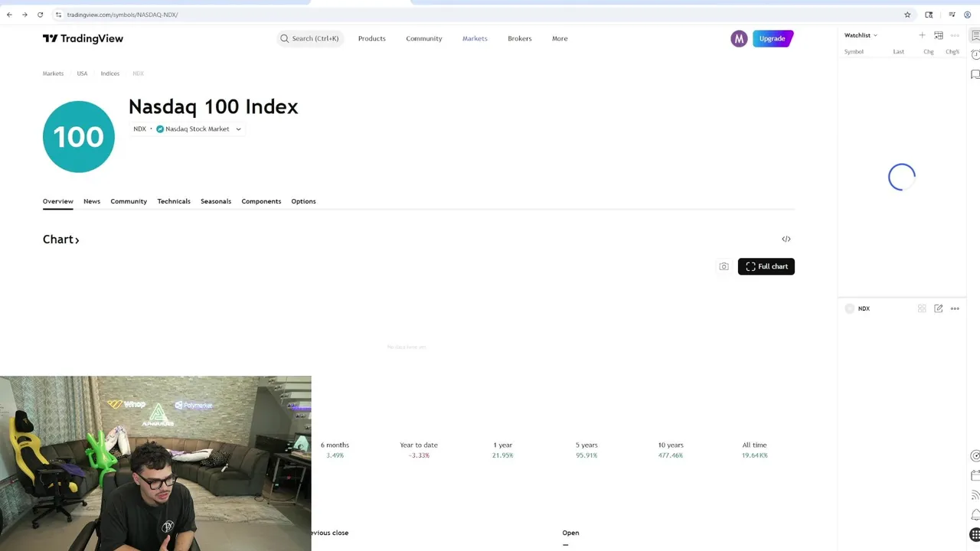The image size is (980, 551).
Task: Open the More menu
Action: pyautogui.click(x=560, y=38)
